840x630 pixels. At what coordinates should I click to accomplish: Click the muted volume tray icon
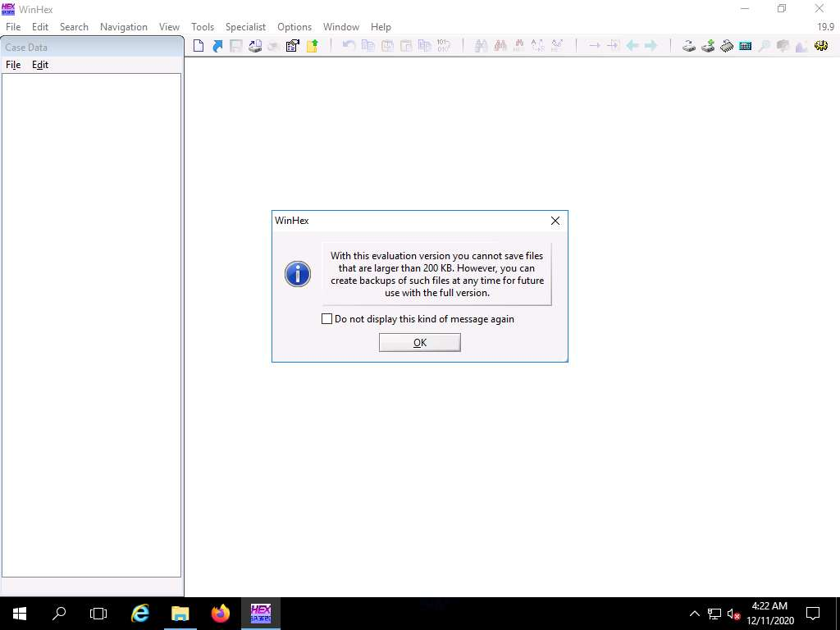tap(733, 614)
